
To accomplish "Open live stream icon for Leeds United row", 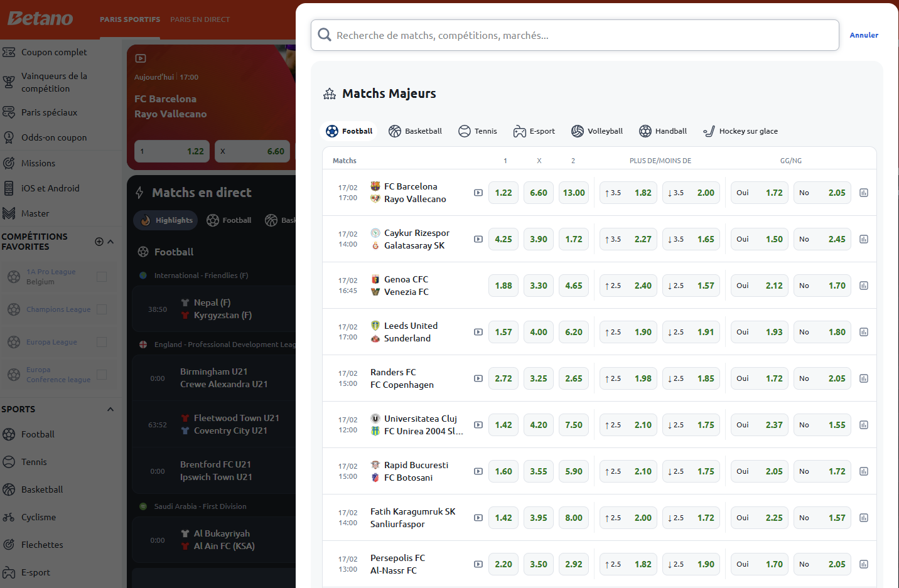I will (x=478, y=332).
